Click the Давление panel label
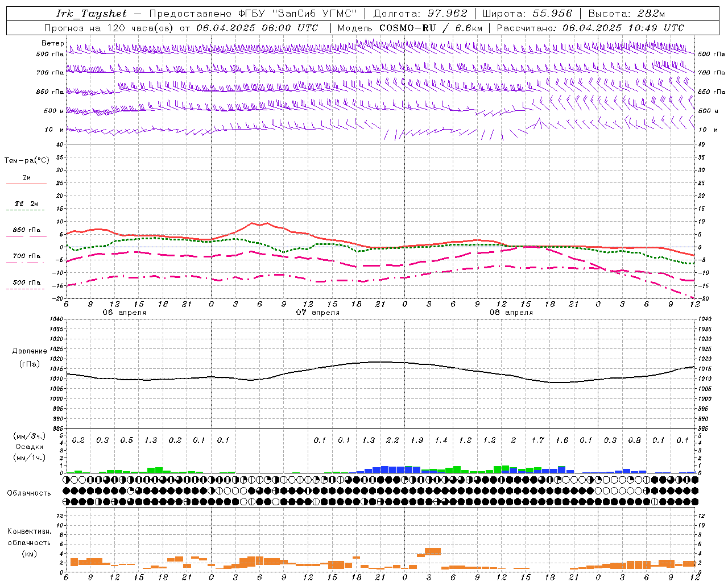This screenshot has height=582, width=728. [x=30, y=351]
